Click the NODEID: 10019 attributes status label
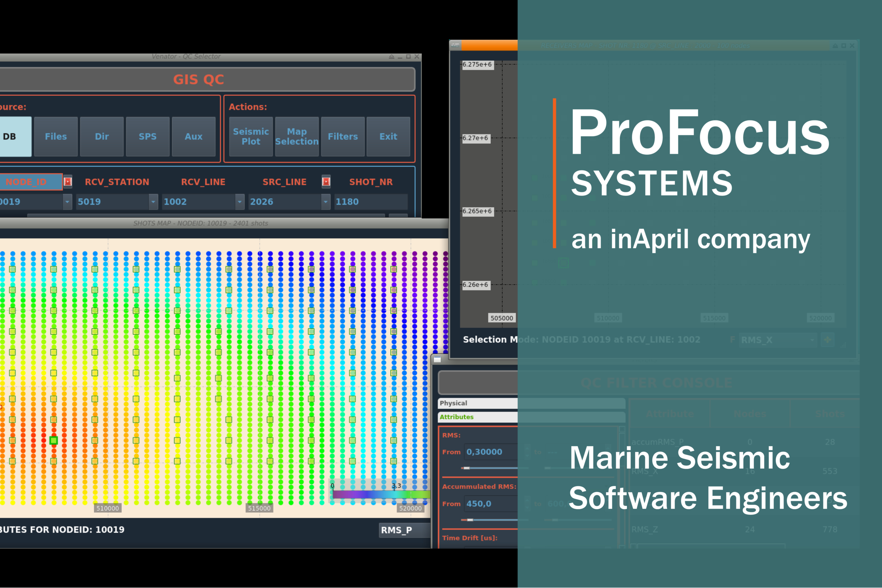Screen dimensions: 882x588 (62, 529)
